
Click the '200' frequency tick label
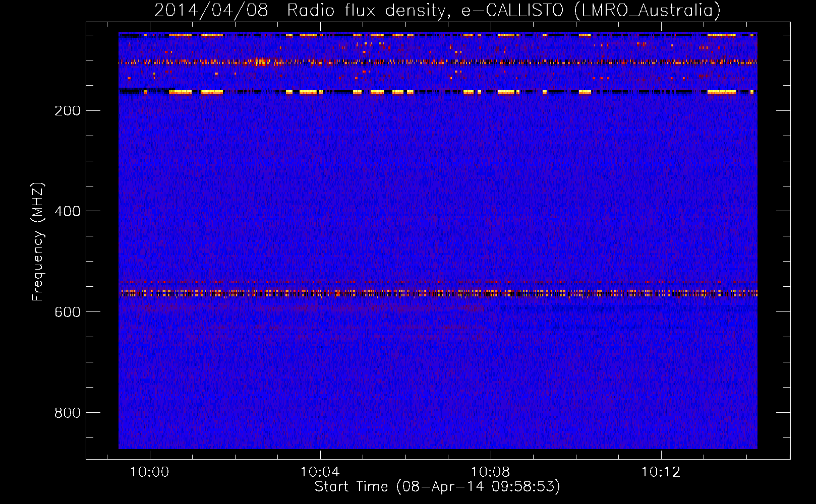[x=68, y=111]
